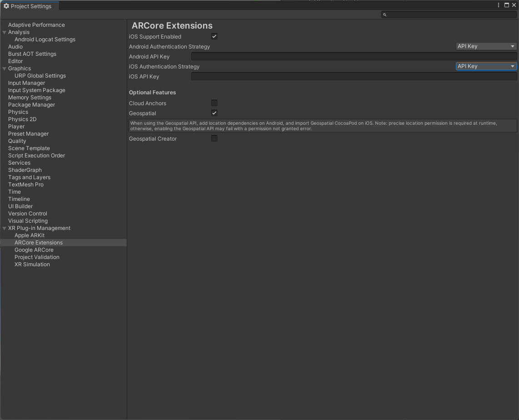519x420 pixels.
Task: Click the Project Settings gear icon
Action: point(6,6)
